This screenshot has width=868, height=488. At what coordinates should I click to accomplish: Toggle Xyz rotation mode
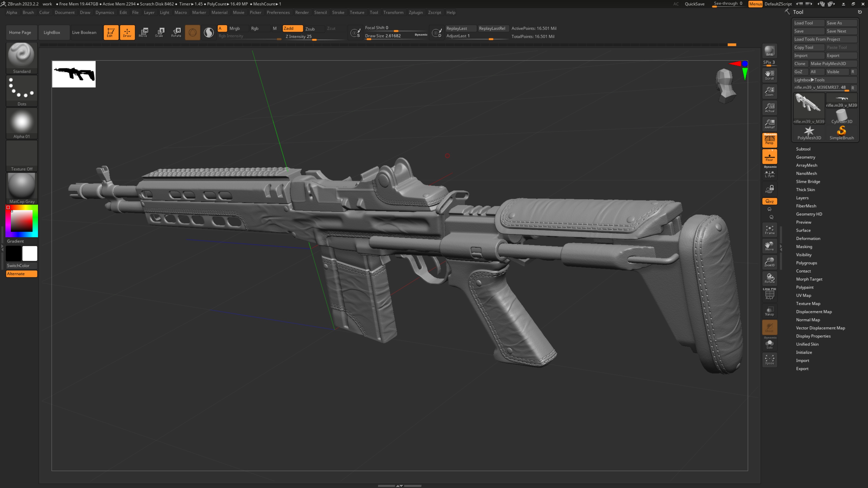point(770,201)
